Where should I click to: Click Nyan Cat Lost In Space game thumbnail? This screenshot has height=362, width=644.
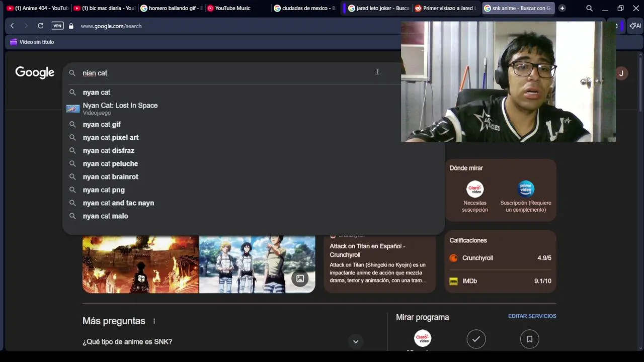[73, 109]
